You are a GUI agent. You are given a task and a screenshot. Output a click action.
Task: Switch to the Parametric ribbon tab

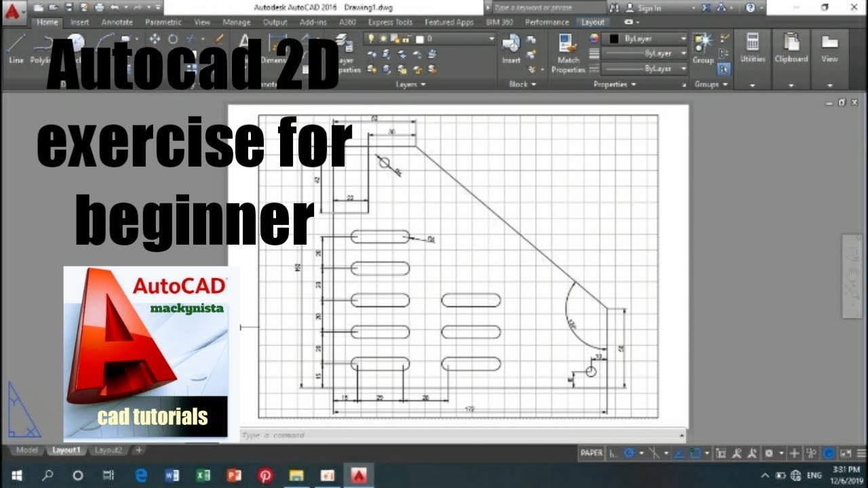(163, 22)
